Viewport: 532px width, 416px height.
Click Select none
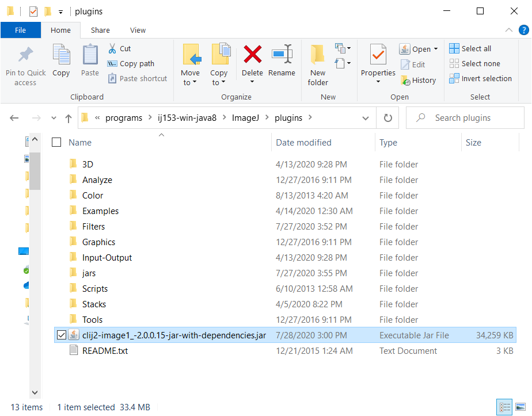click(474, 63)
